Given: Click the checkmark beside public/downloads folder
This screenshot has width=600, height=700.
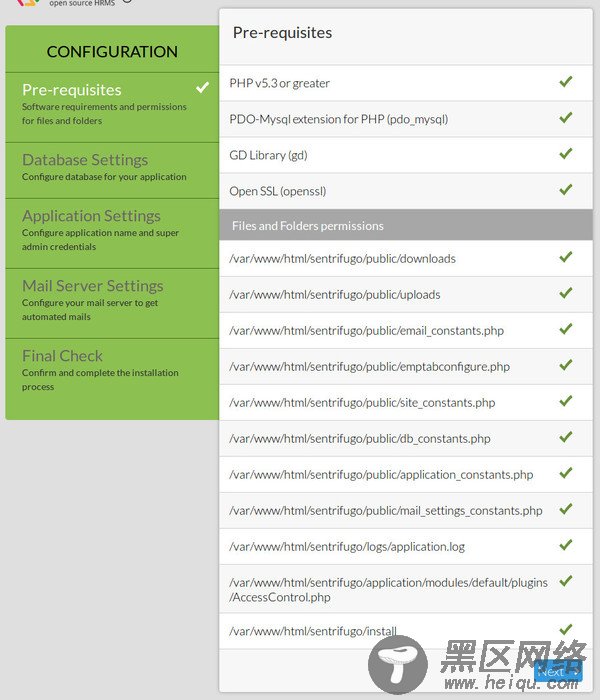Looking at the screenshot, I should coord(566,257).
